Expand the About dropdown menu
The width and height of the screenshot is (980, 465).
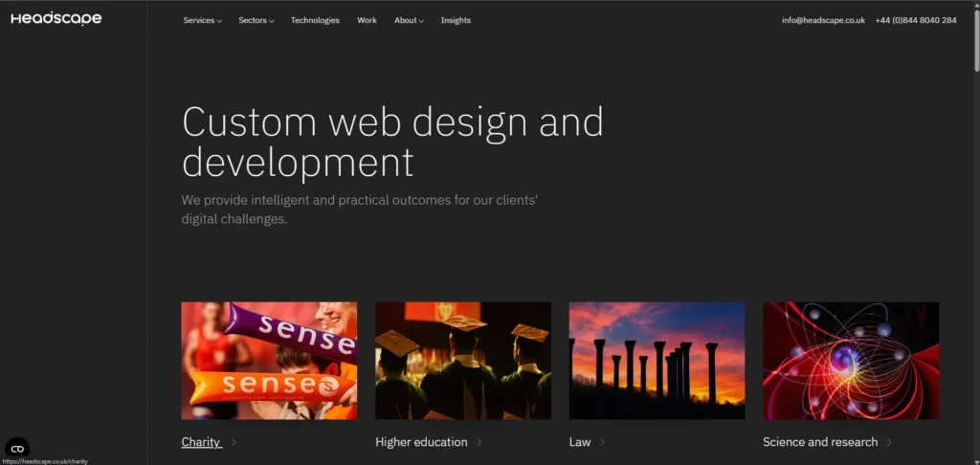pyautogui.click(x=409, y=21)
